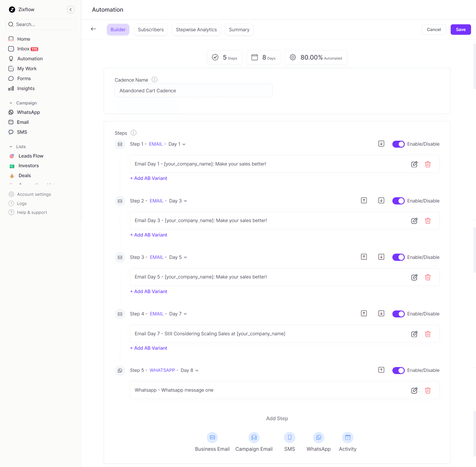
Task: Save the automation cadence
Action: coord(460,30)
